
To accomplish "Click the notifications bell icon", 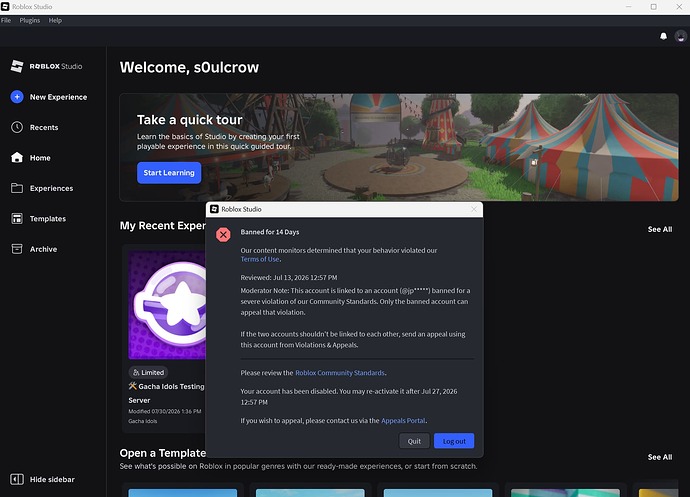I will pyautogui.click(x=663, y=36).
